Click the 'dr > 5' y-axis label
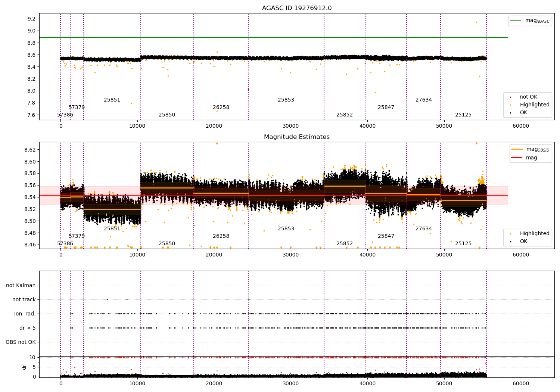The height and width of the screenshot is (392, 560). (28, 328)
